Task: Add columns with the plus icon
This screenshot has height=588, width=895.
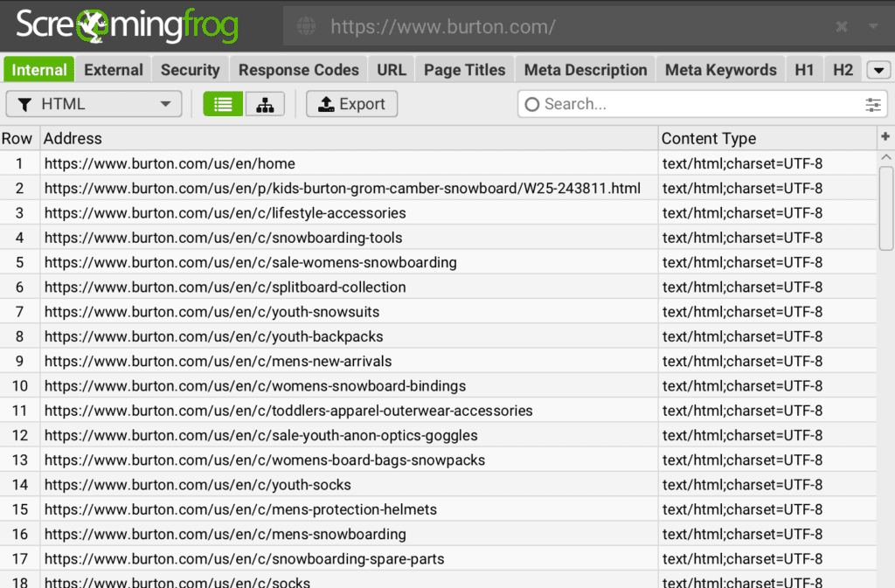Action: click(885, 137)
